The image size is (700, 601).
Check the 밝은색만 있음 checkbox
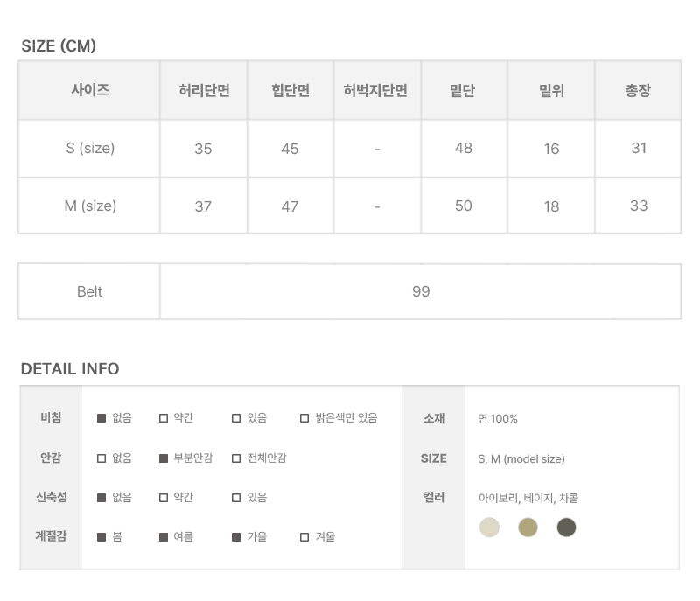pyautogui.click(x=304, y=418)
